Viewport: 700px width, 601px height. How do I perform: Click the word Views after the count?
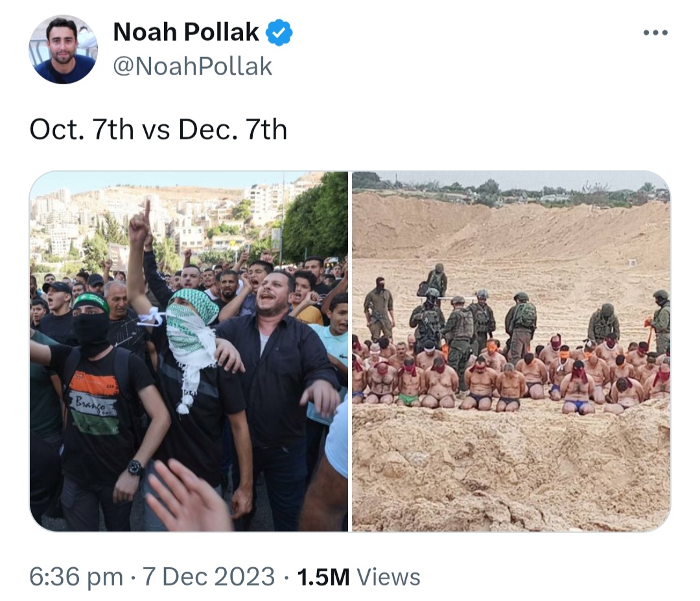pos(388,577)
